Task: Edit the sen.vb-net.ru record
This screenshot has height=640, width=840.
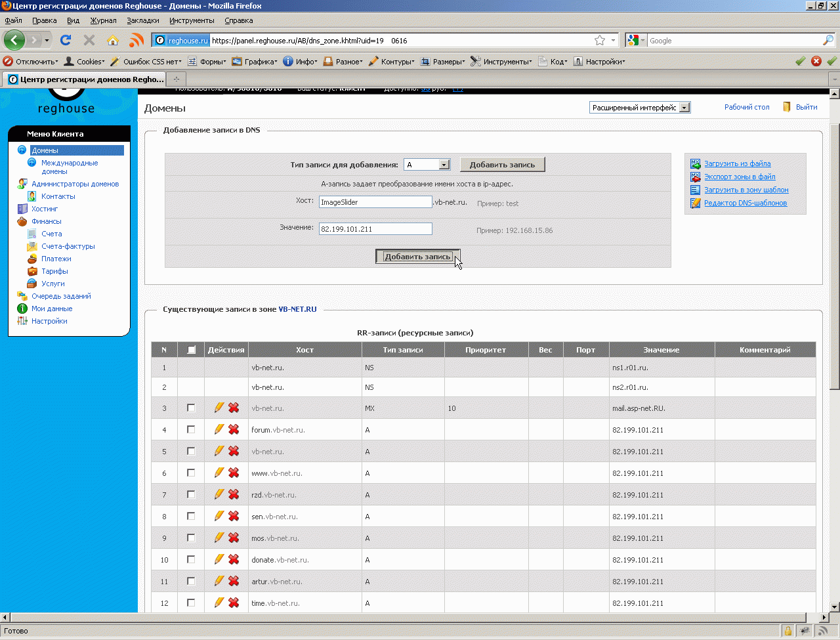Action: point(219,516)
